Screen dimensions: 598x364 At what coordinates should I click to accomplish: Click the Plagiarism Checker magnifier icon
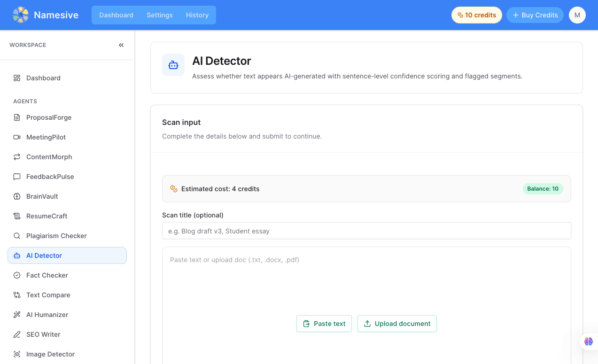point(17,236)
